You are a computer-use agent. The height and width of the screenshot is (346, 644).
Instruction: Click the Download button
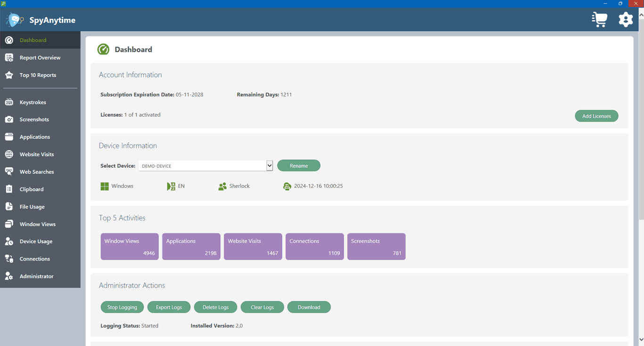click(x=309, y=307)
